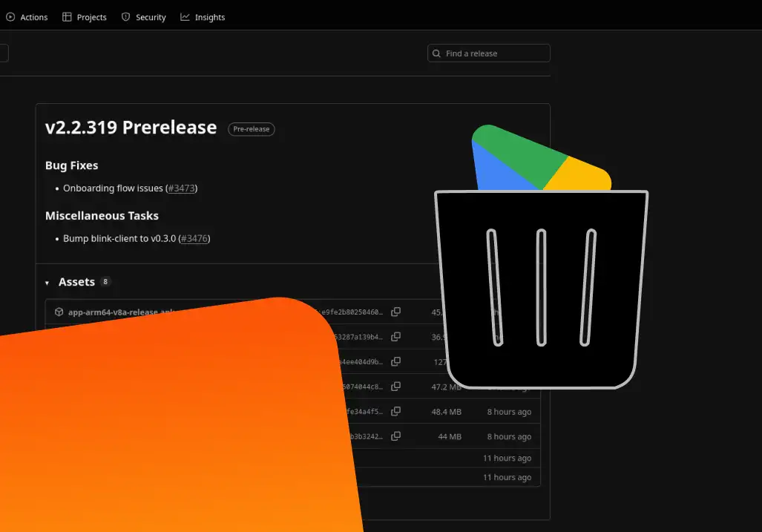Select the 44 MB size text
Screen dimensions: 762x532
pos(450,437)
